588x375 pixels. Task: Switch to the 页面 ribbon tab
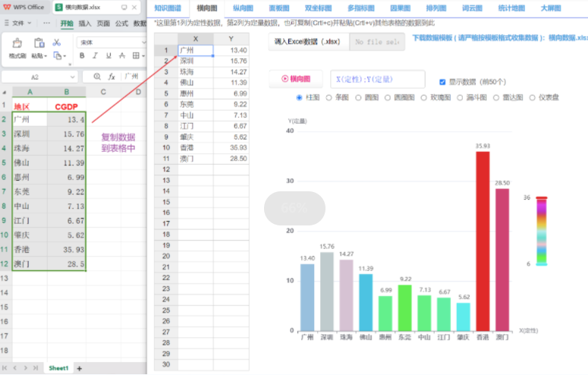[x=103, y=24]
